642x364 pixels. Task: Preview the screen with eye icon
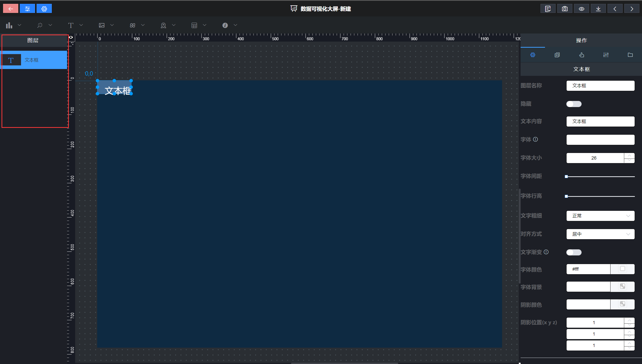(581, 9)
